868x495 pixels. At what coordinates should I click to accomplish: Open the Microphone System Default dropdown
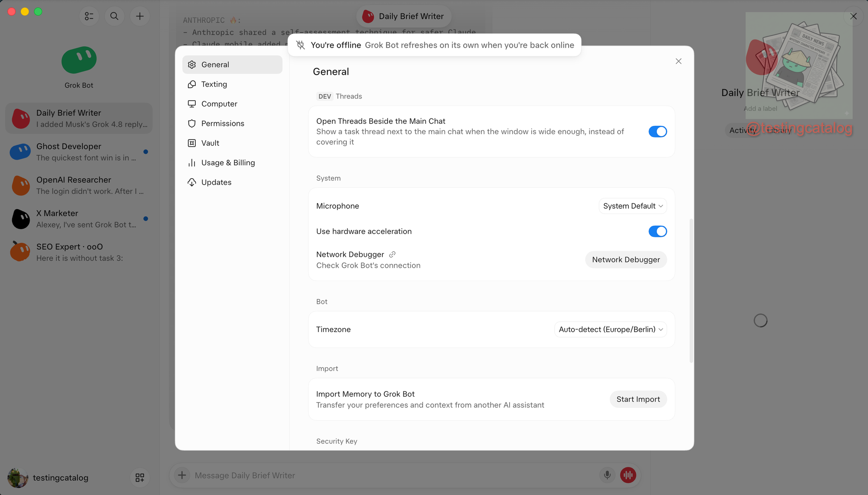click(x=633, y=206)
